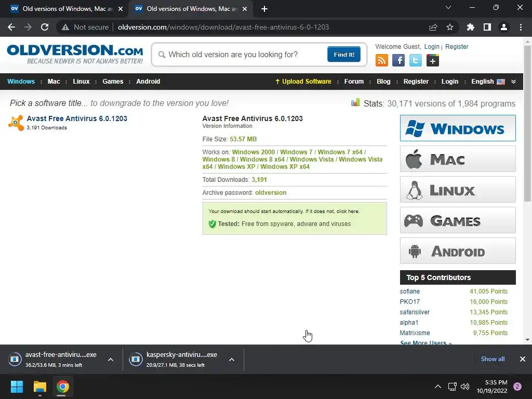Close the first browser tab
The height and width of the screenshot is (399, 532).
point(121,9)
